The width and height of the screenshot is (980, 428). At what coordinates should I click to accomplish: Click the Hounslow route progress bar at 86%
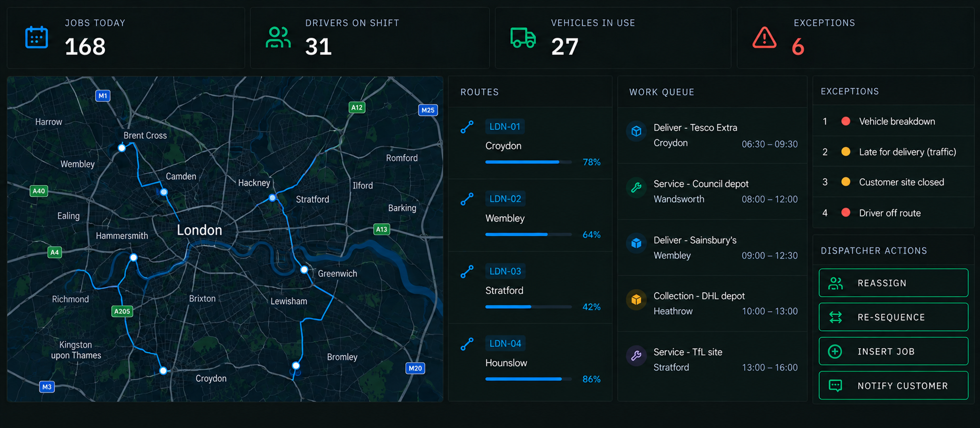coord(529,379)
